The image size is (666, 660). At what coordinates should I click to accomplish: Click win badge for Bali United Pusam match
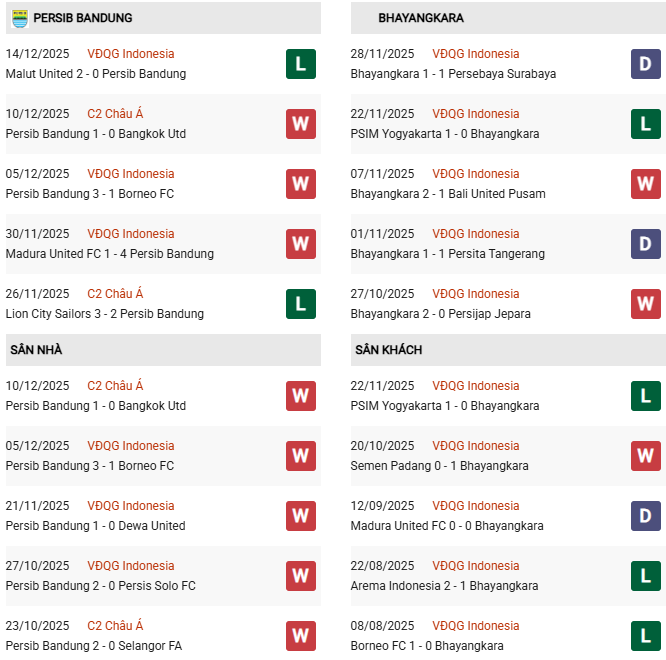(646, 184)
